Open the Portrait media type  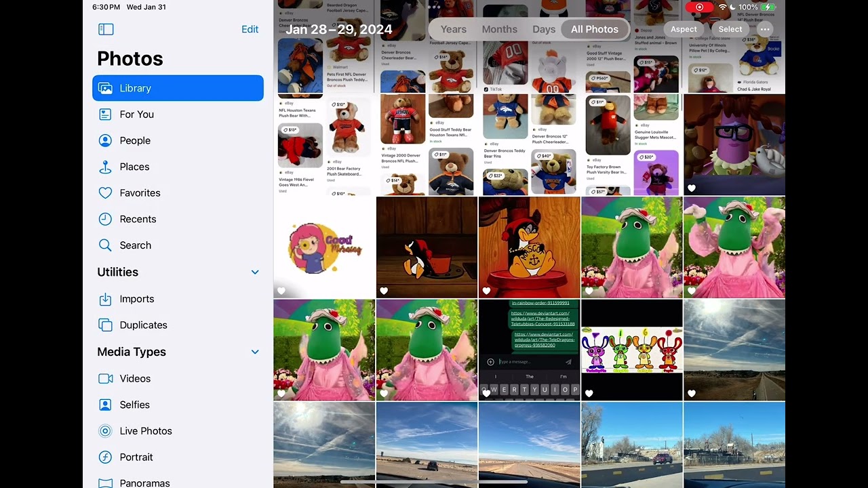(x=178, y=457)
